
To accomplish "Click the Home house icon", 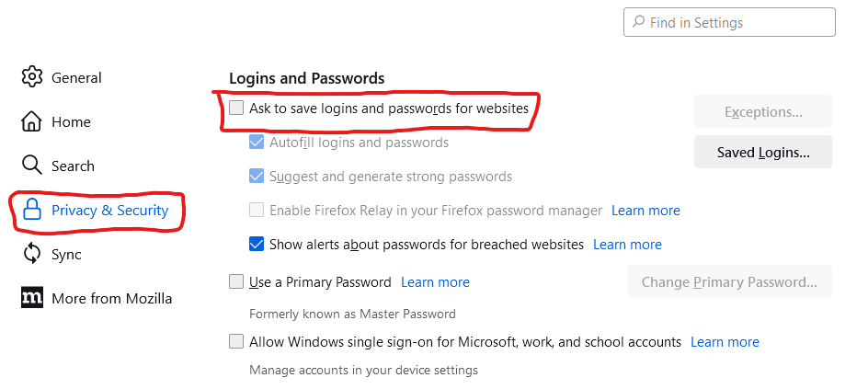I will pos(31,121).
